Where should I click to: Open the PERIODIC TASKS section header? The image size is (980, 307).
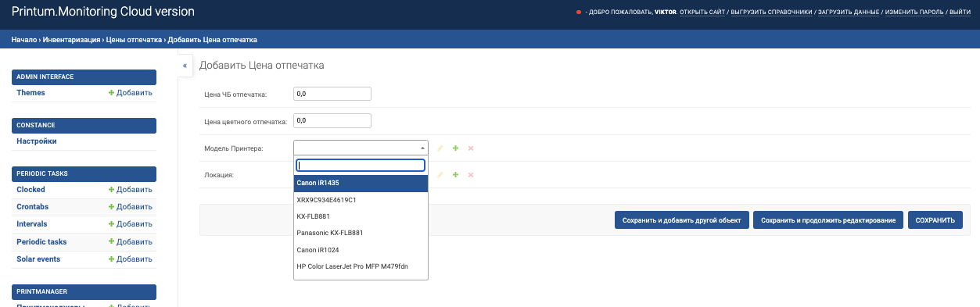tap(84, 173)
